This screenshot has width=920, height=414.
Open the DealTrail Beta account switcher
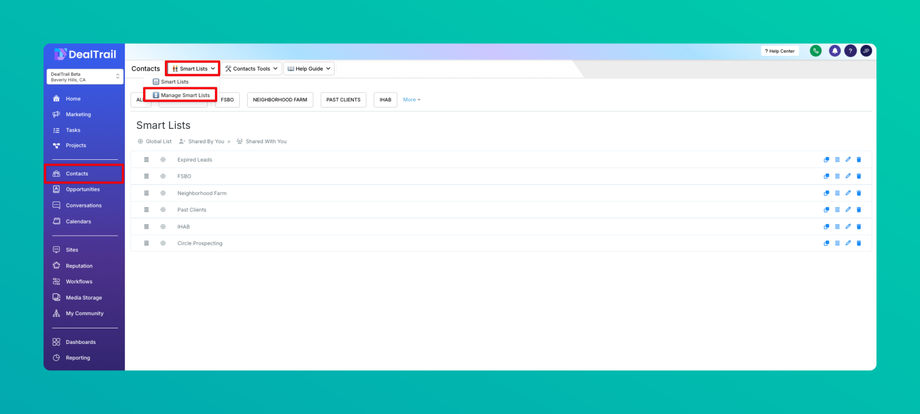[85, 77]
